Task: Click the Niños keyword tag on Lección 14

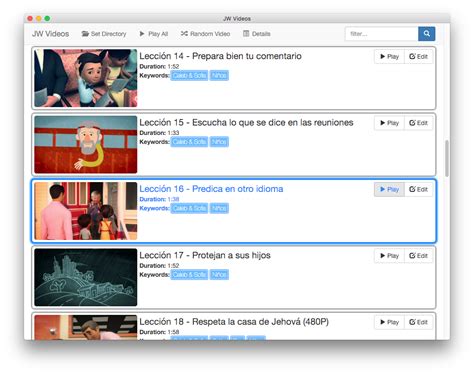Action: coord(219,75)
